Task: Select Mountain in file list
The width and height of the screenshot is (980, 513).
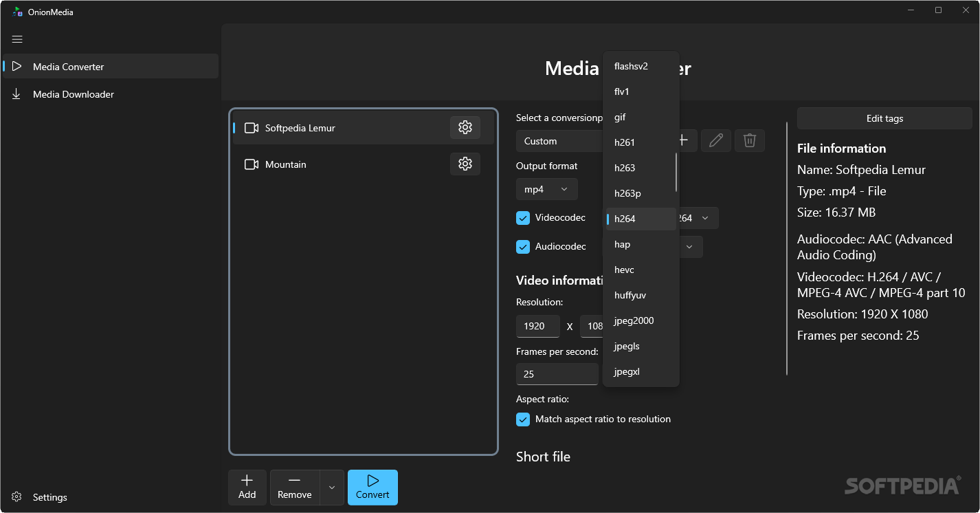Action: coord(363,164)
